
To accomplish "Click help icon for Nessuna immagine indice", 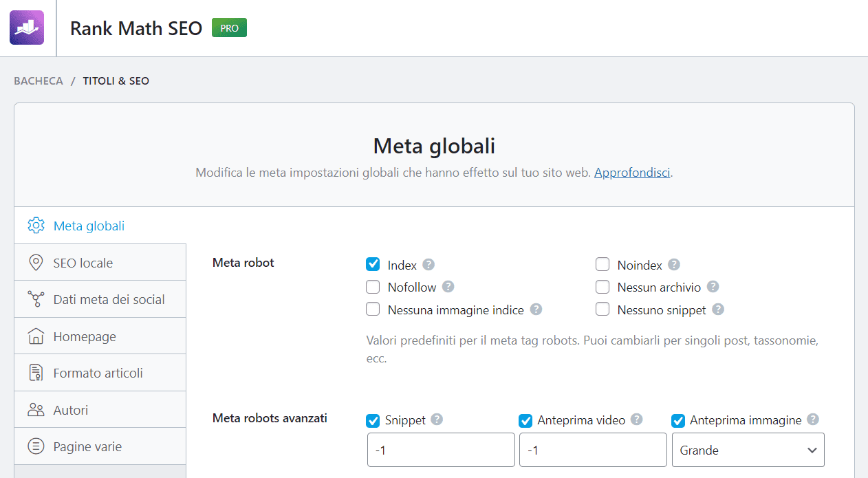I will tap(536, 309).
